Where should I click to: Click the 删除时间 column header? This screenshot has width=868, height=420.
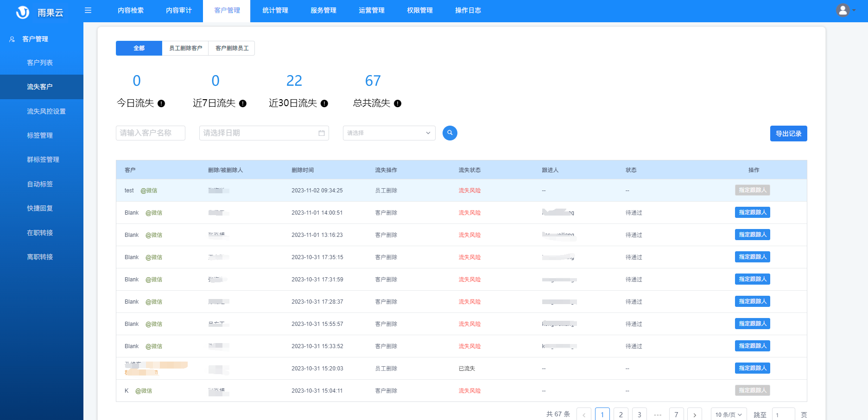pos(303,170)
